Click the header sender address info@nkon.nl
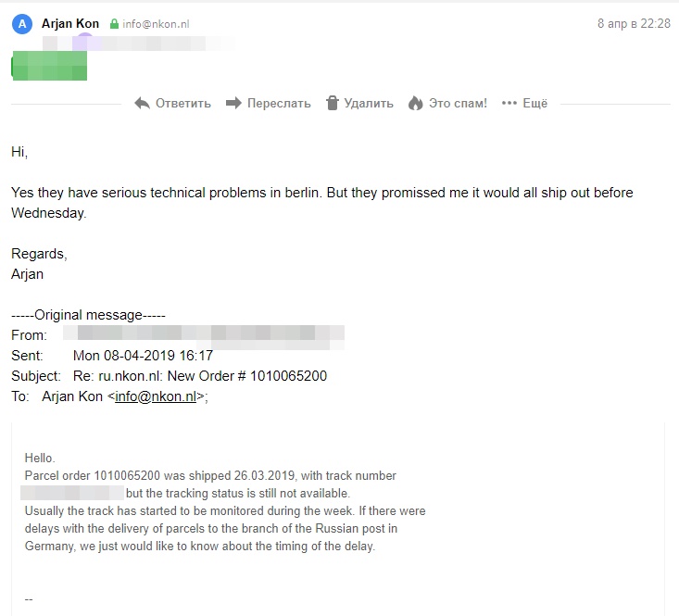Image resolution: width=679 pixels, height=616 pixels. coord(156,24)
